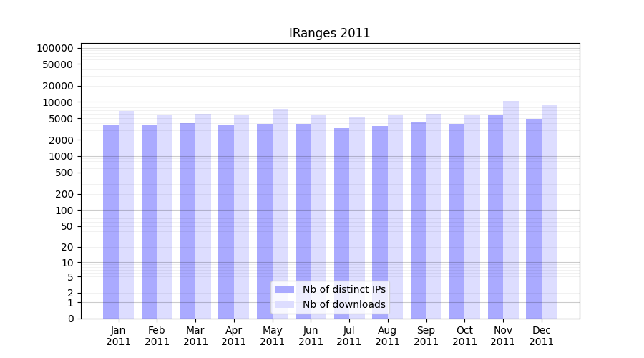Viewport: 644px width, 358px height.
Task: Select the January distinct IPs bar
Action: pyautogui.click(x=111, y=221)
